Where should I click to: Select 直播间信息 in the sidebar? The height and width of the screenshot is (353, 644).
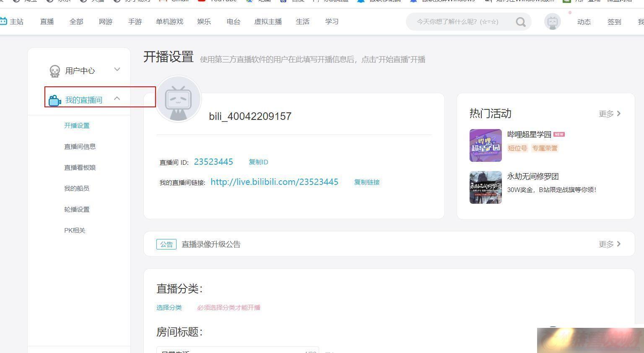tap(80, 146)
